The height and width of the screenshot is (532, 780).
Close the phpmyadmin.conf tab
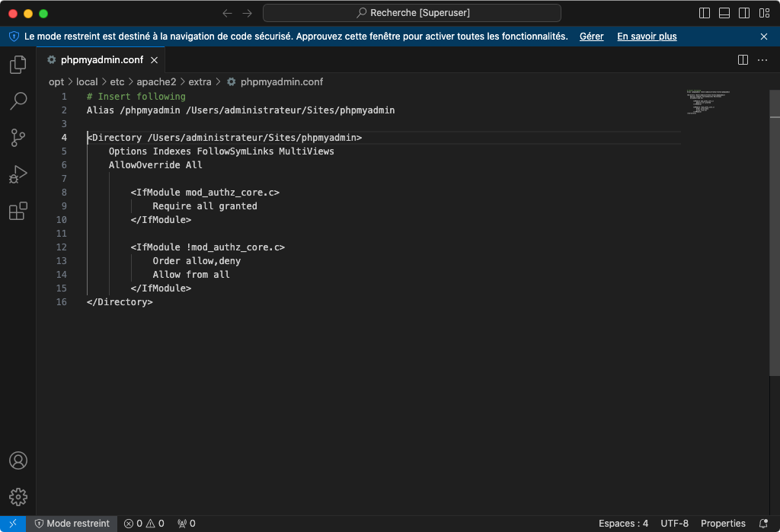click(154, 60)
